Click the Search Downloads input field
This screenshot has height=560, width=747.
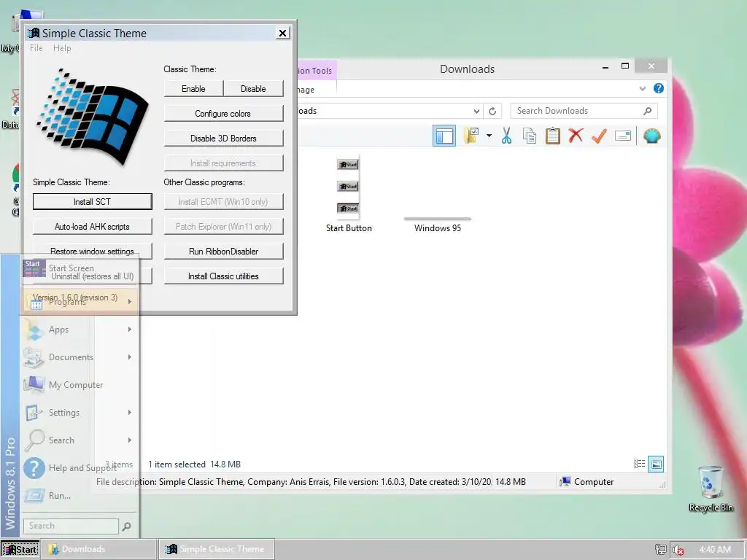[584, 111]
